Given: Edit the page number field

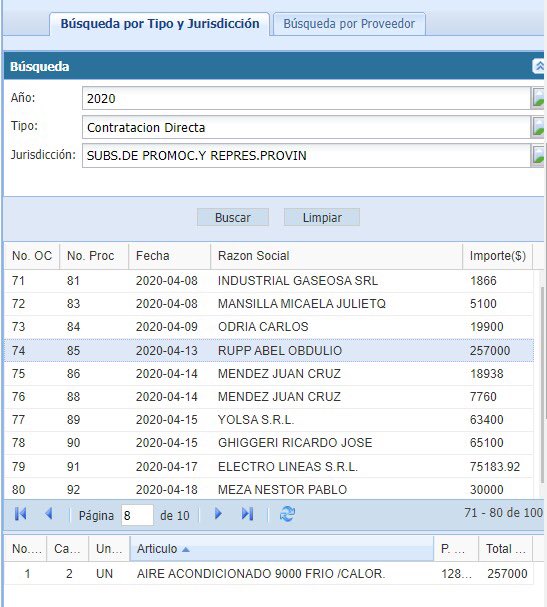Looking at the screenshot, I should point(137,515).
